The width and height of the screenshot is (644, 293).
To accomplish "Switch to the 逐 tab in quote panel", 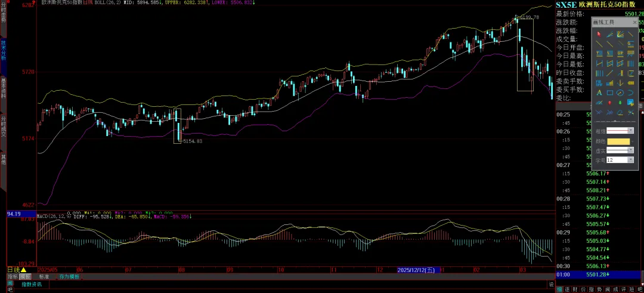I will (x=567, y=289).
